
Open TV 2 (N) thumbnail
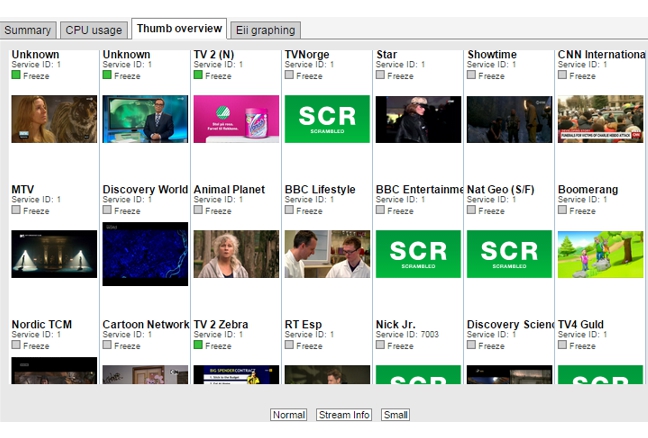click(236, 119)
